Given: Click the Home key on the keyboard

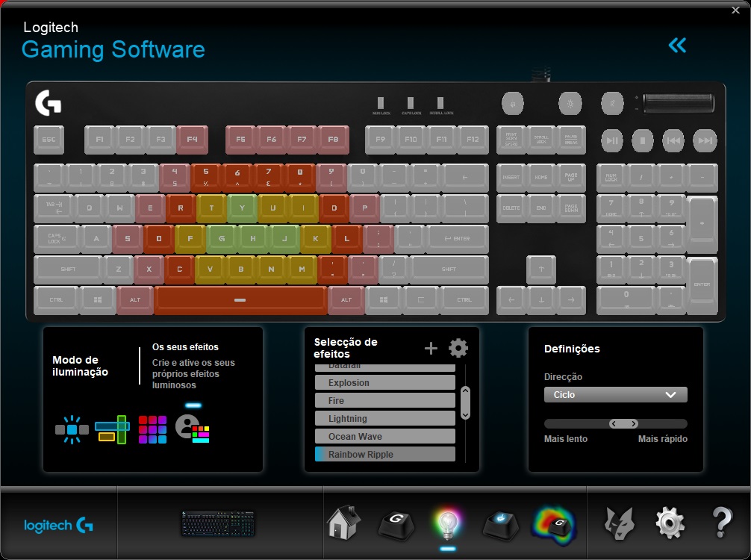Looking at the screenshot, I should tap(541, 177).
